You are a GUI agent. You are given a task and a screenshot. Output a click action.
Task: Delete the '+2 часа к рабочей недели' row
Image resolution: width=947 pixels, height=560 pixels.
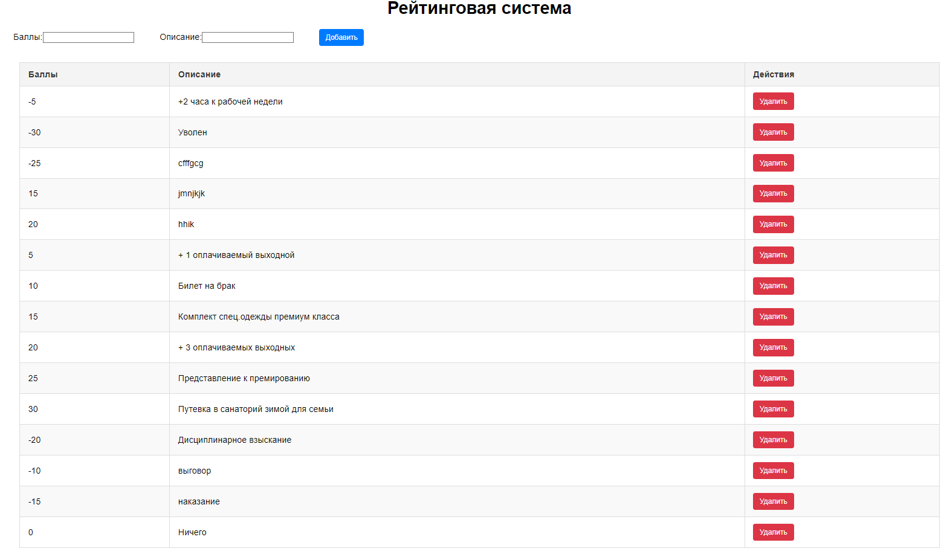coord(773,101)
